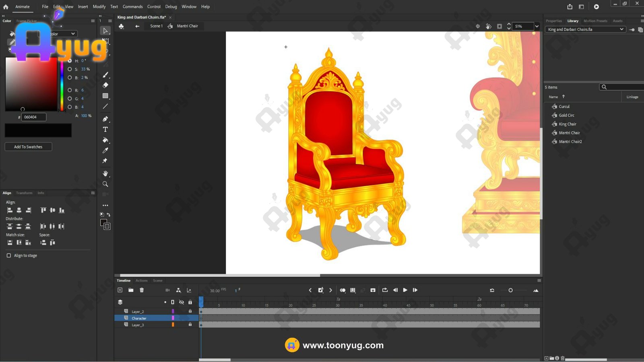The width and height of the screenshot is (644, 362).
Task: Delete the selected timeline layer
Action: pos(142,290)
